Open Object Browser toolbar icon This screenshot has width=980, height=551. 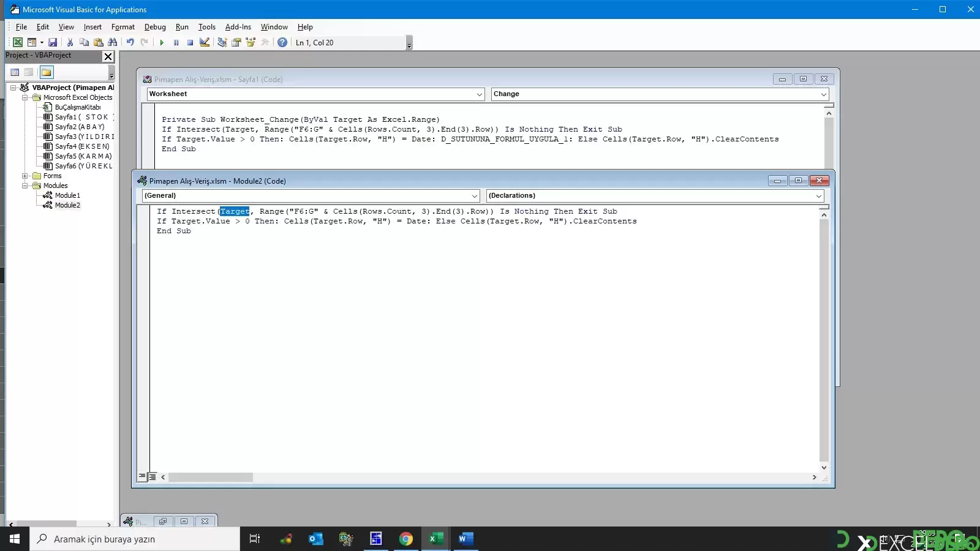(251, 42)
